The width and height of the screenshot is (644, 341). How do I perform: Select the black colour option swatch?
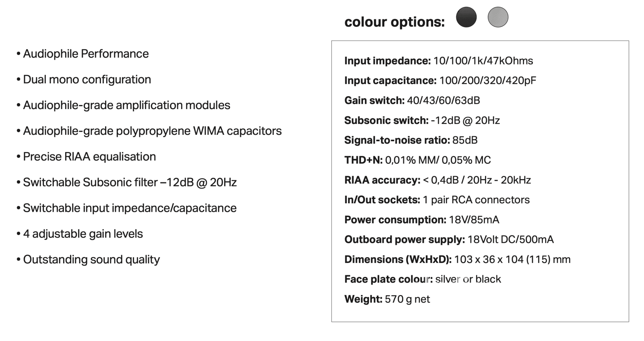[466, 17]
